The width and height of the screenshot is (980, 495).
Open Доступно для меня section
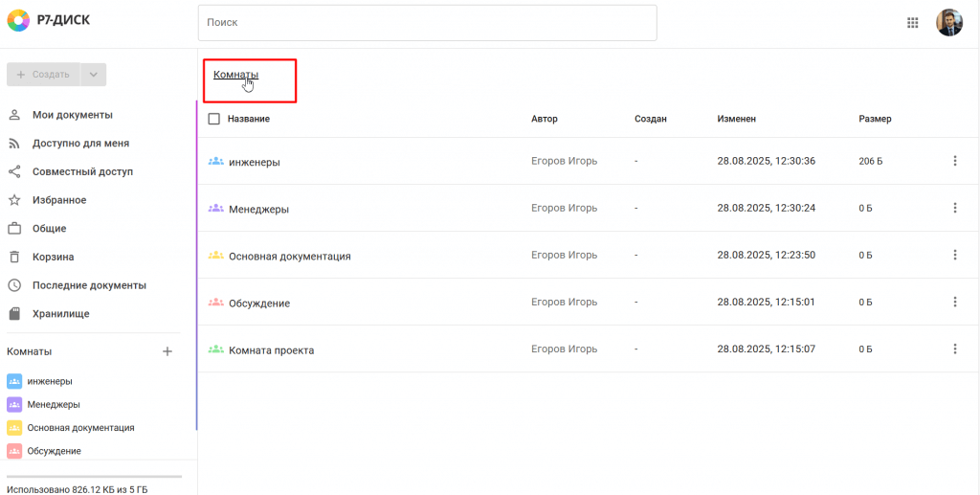(x=80, y=143)
